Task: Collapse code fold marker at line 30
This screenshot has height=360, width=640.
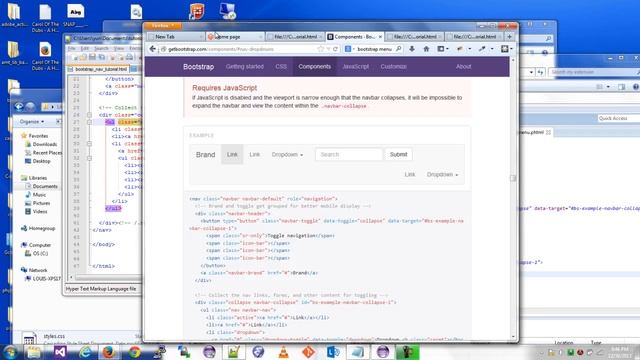Action: pyautogui.click(x=89, y=144)
